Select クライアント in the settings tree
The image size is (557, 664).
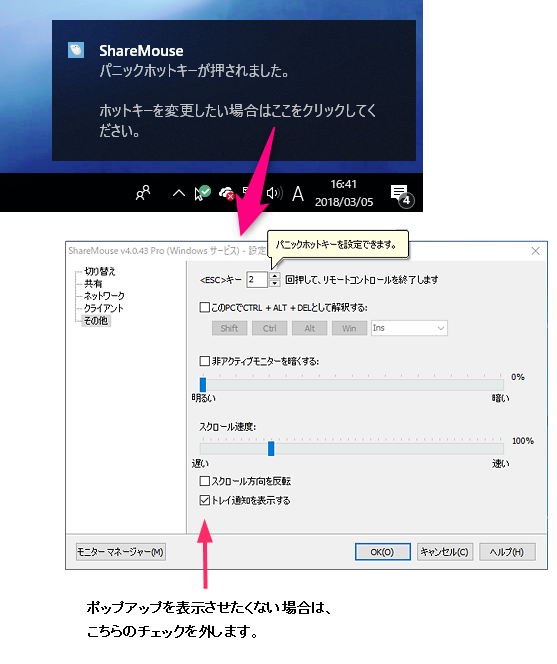(x=104, y=308)
